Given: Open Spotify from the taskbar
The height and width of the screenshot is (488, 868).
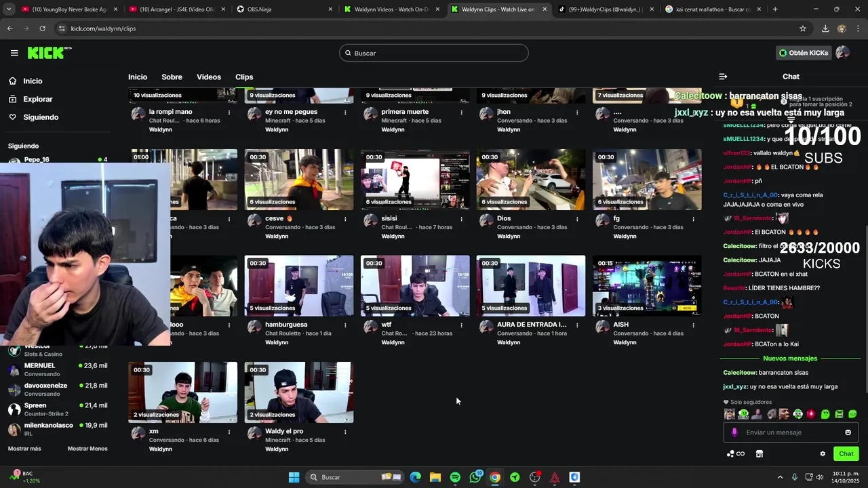Looking at the screenshot, I should [455, 477].
